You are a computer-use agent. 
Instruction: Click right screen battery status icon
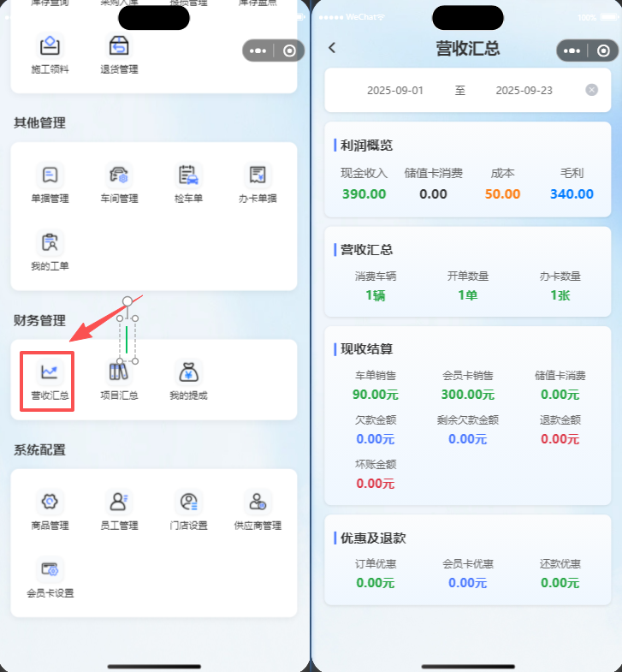click(x=608, y=17)
